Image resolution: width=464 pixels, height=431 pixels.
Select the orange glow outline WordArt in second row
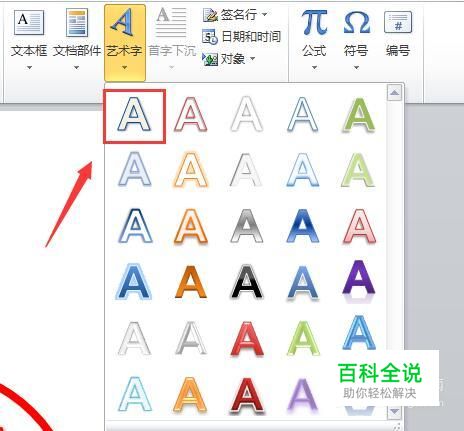(x=191, y=169)
